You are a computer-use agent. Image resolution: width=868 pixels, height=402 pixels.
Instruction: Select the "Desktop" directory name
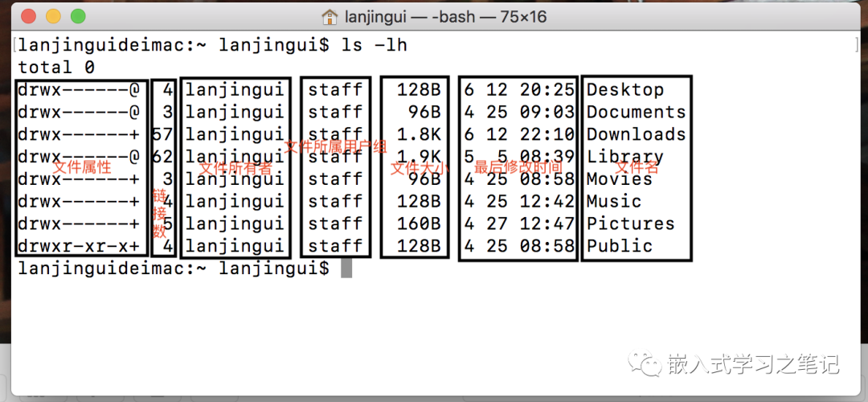[625, 90]
